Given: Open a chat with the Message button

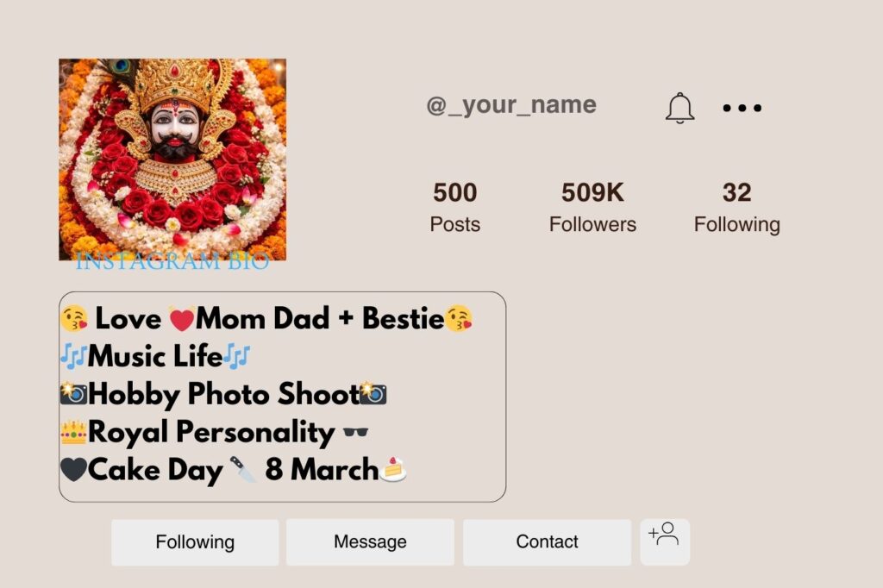Looking at the screenshot, I should click(x=370, y=541).
